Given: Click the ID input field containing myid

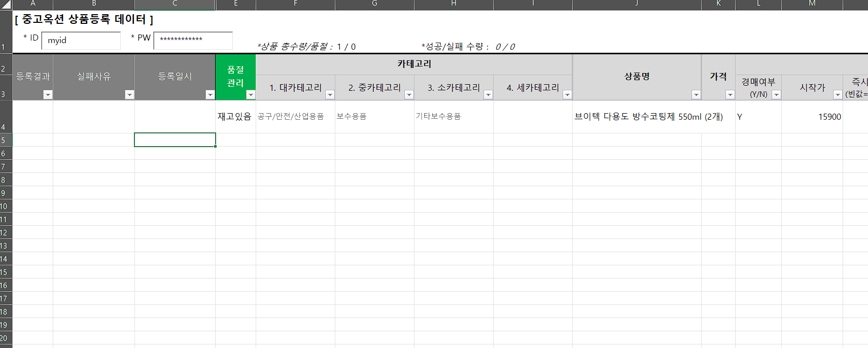Looking at the screenshot, I should click(81, 41).
